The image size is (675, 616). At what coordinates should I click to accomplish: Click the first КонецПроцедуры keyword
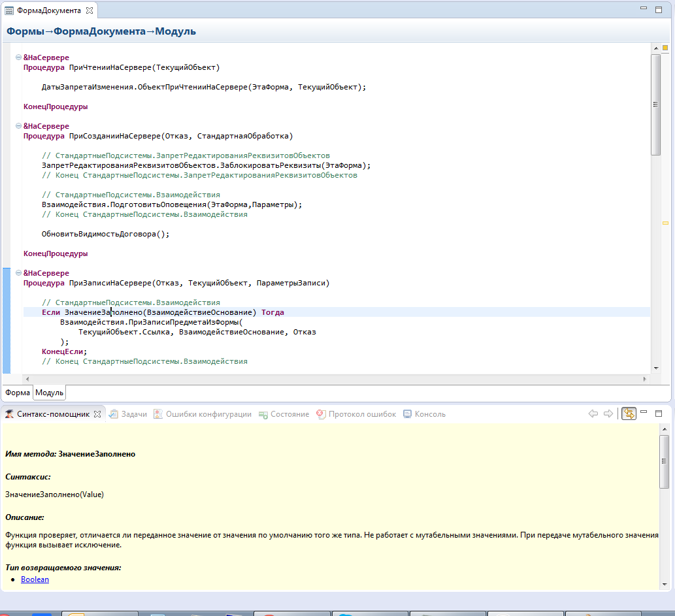pos(56,106)
